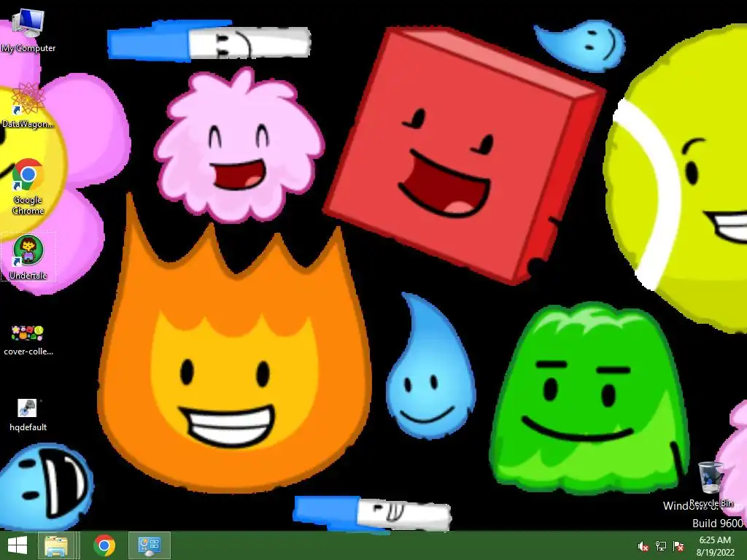Click the network tray icon

pyautogui.click(x=661, y=546)
